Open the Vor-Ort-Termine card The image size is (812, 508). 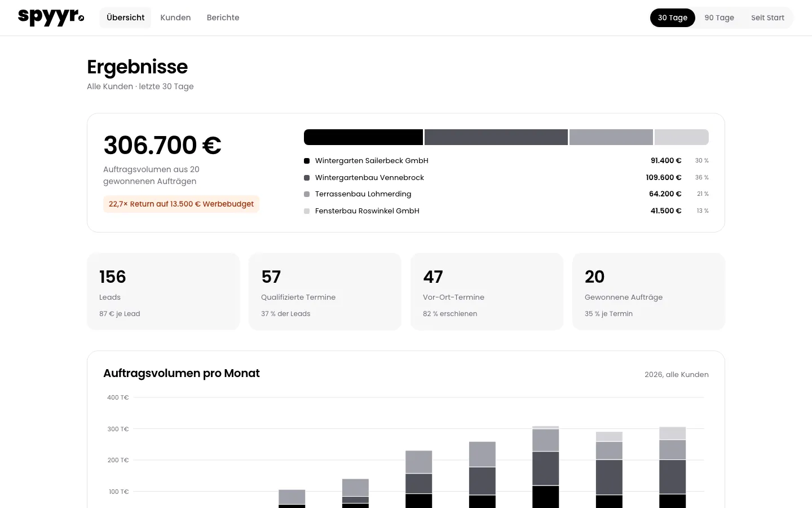pyautogui.click(x=487, y=291)
